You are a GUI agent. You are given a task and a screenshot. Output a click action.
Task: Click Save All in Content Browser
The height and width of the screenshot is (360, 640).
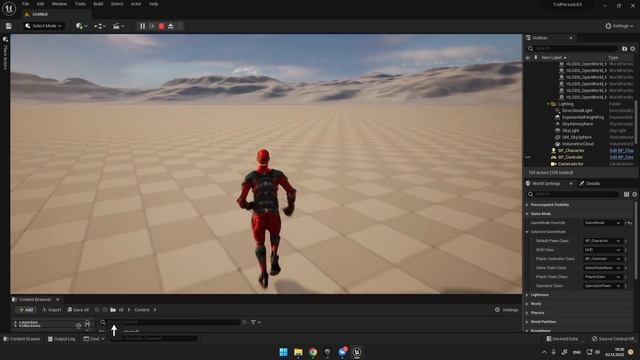78,310
